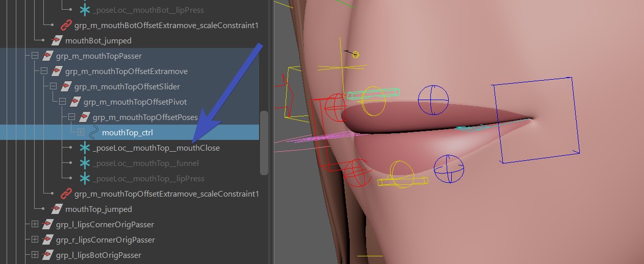Click the _poseLoc__mouthTop__mouthClose locator icon

84,148
